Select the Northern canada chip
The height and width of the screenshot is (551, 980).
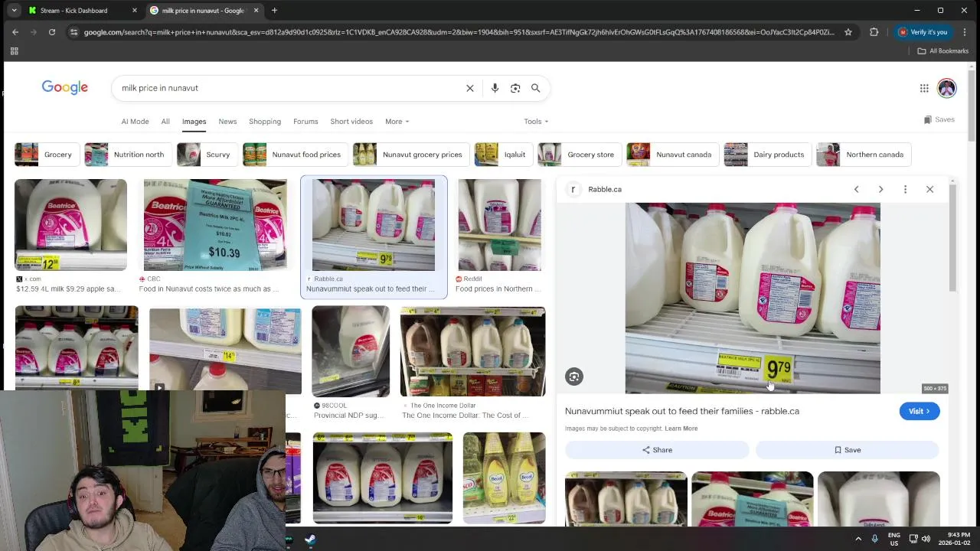coord(862,155)
